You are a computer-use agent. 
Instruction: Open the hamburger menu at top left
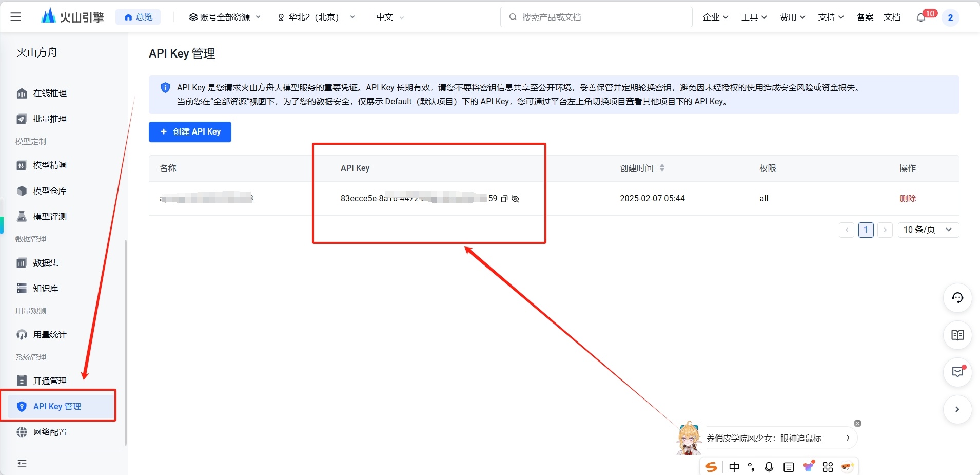coord(16,17)
